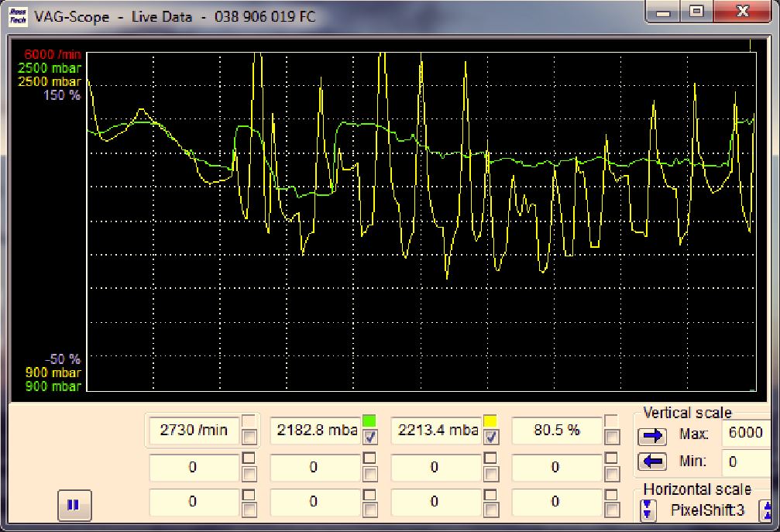Click the green "2500 mbar" axis label
Viewport: 780px width, 532px height.
[50, 68]
